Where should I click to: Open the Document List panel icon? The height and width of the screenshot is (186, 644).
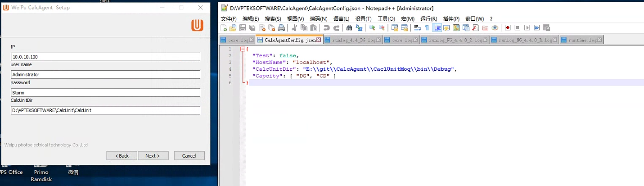click(x=466, y=27)
